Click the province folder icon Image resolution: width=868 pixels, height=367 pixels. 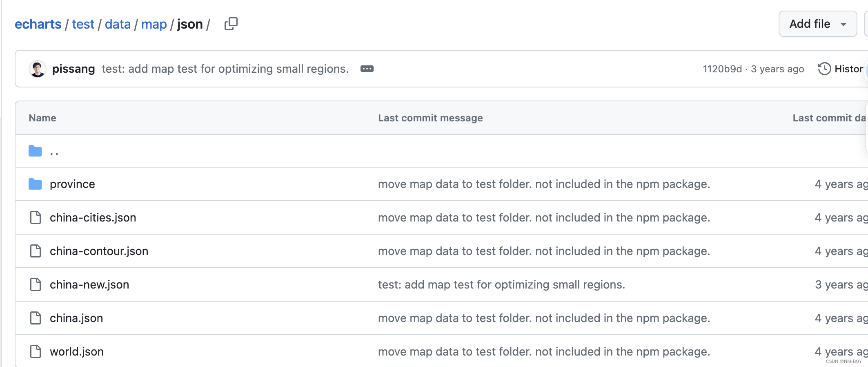click(x=35, y=184)
